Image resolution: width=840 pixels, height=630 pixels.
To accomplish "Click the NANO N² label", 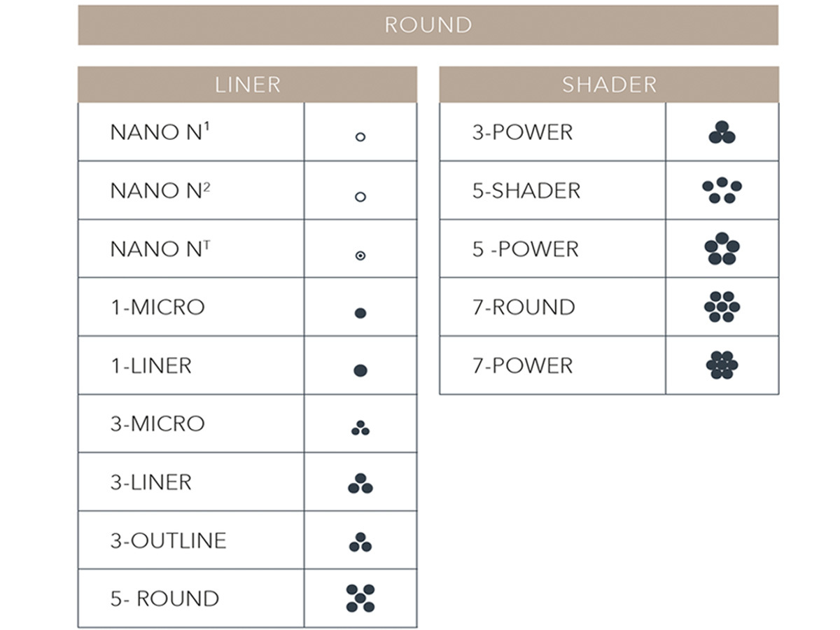I will tap(160, 190).
